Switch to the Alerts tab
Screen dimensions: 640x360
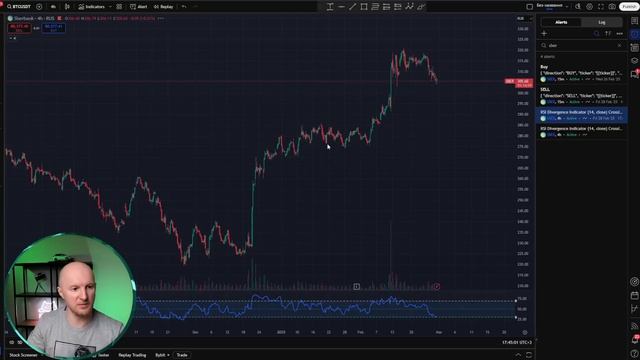click(561, 22)
